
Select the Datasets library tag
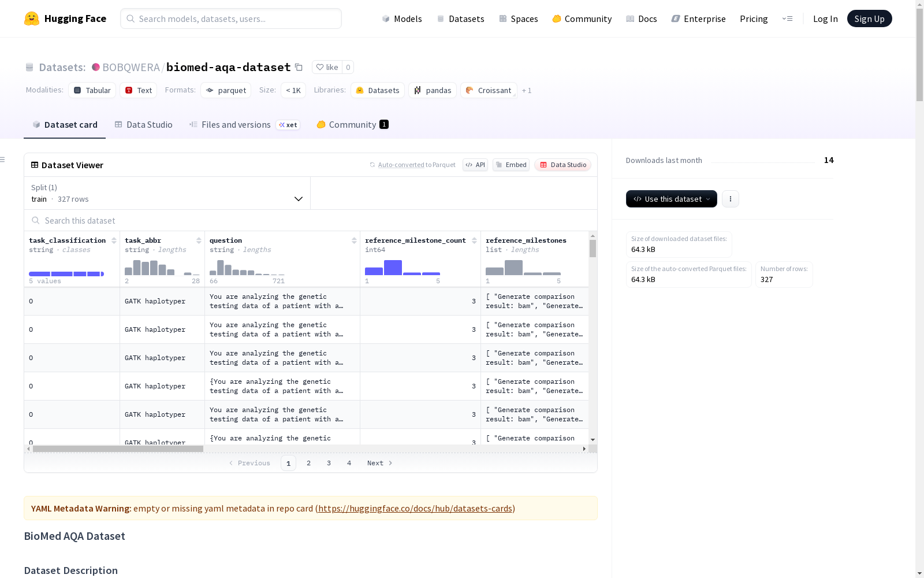tap(378, 90)
